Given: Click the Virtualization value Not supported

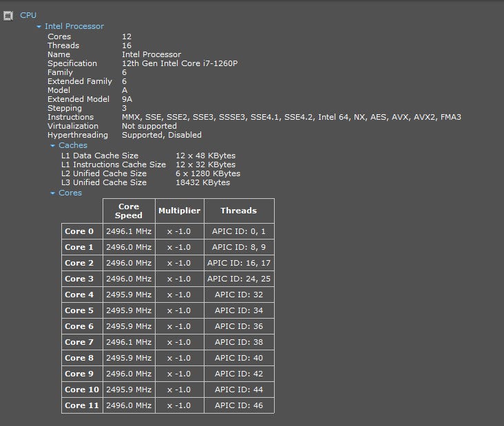Looking at the screenshot, I should pos(149,126).
